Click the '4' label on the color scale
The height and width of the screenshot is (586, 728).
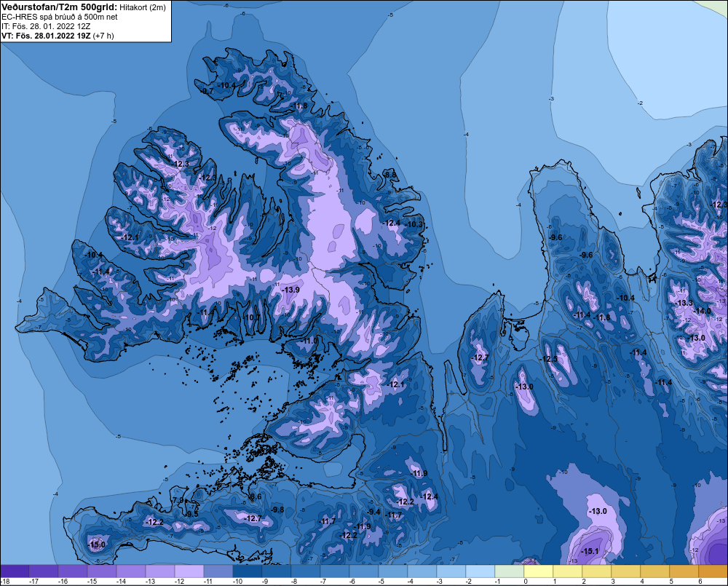coord(642,582)
